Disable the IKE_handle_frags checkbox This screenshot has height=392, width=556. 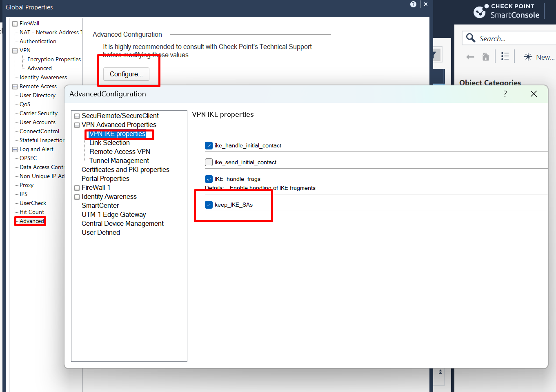tap(209, 179)
